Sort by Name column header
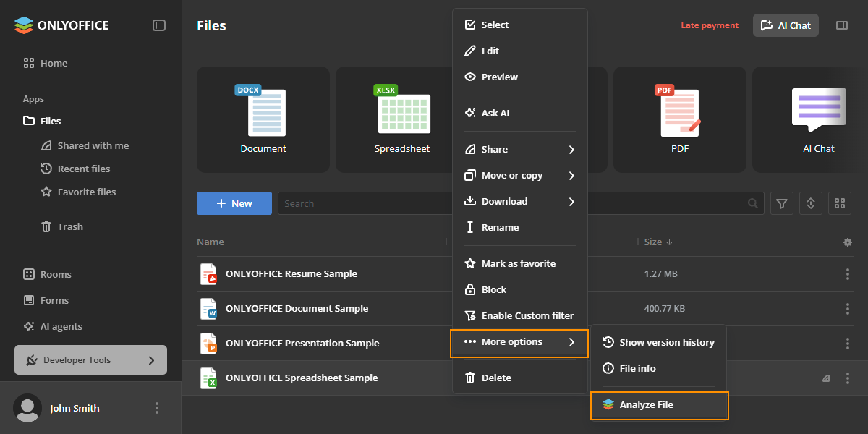Screen dimensions: 868x434 [x=210, y=242]
